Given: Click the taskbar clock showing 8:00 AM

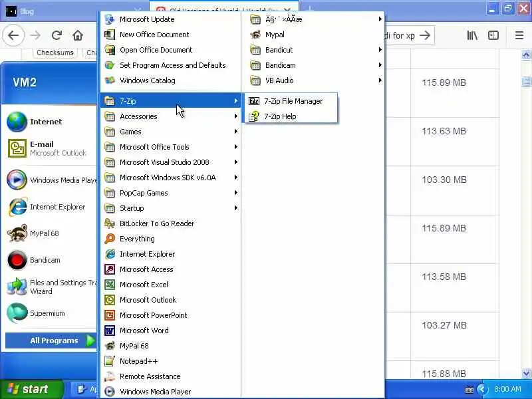Looking at the screenshot, I should click(x=507, y=389).
